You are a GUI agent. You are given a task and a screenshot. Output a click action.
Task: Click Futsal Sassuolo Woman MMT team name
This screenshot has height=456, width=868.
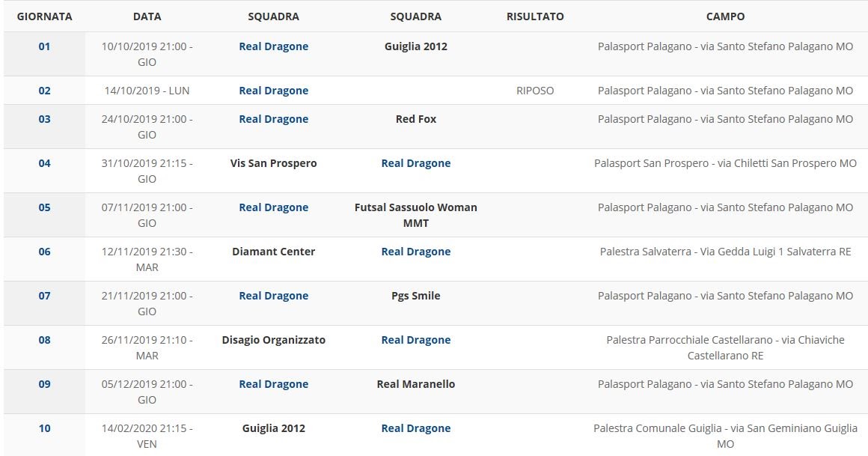(x=416, y=215)
